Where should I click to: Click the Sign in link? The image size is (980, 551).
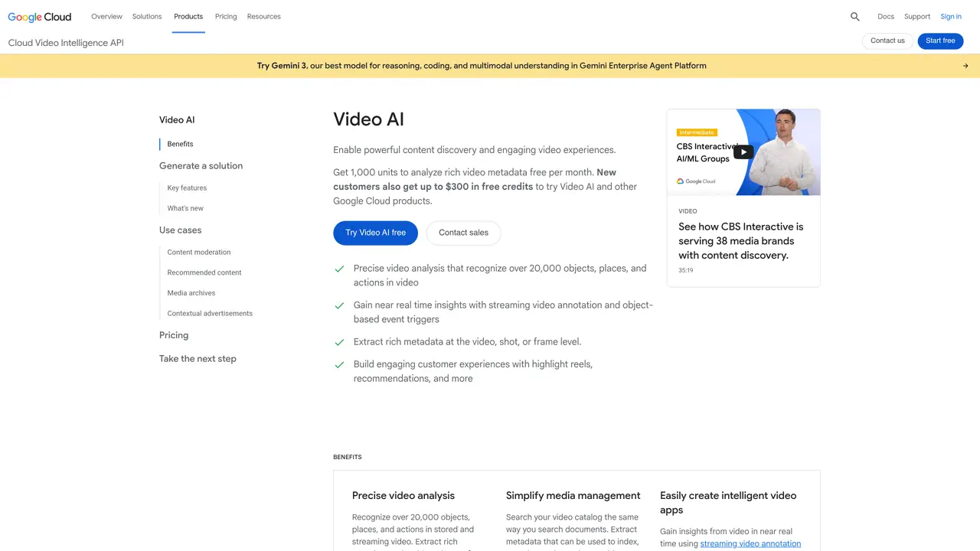tap(951, 16)
